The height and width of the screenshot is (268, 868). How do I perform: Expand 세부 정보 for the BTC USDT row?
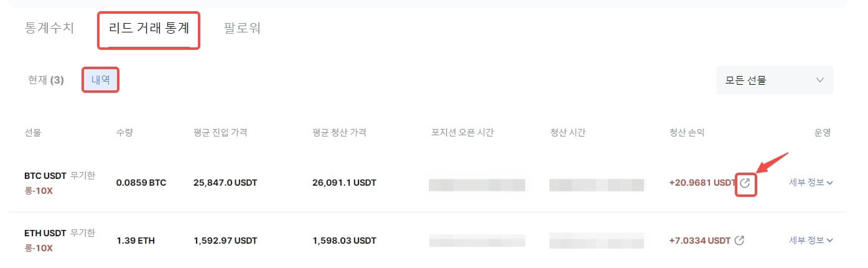[811, 183]
